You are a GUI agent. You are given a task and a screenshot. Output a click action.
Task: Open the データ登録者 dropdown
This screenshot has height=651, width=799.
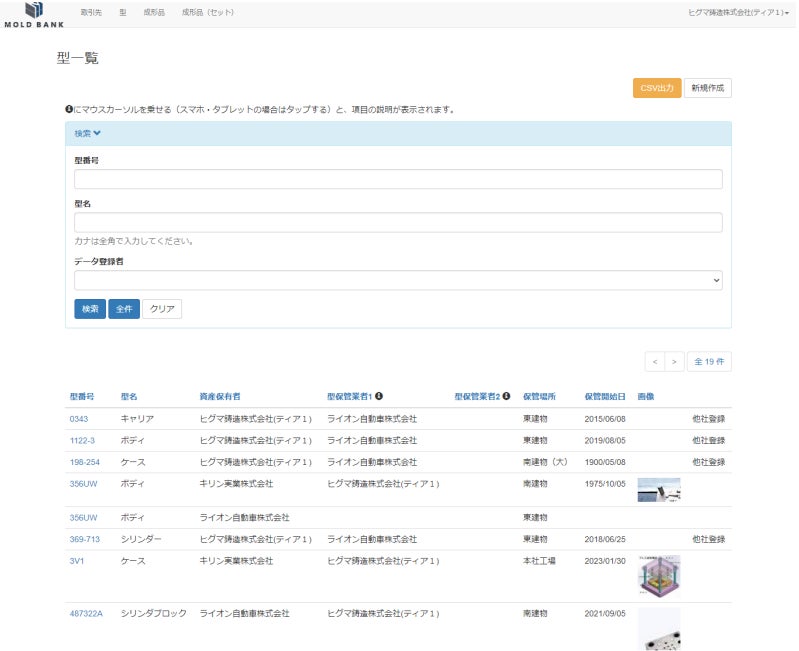pos(398,280)
